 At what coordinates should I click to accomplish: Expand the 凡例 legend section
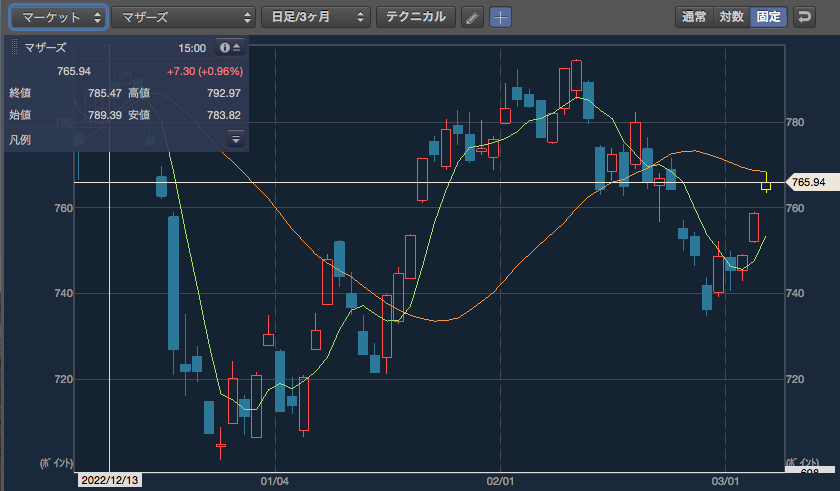[236, 139]
